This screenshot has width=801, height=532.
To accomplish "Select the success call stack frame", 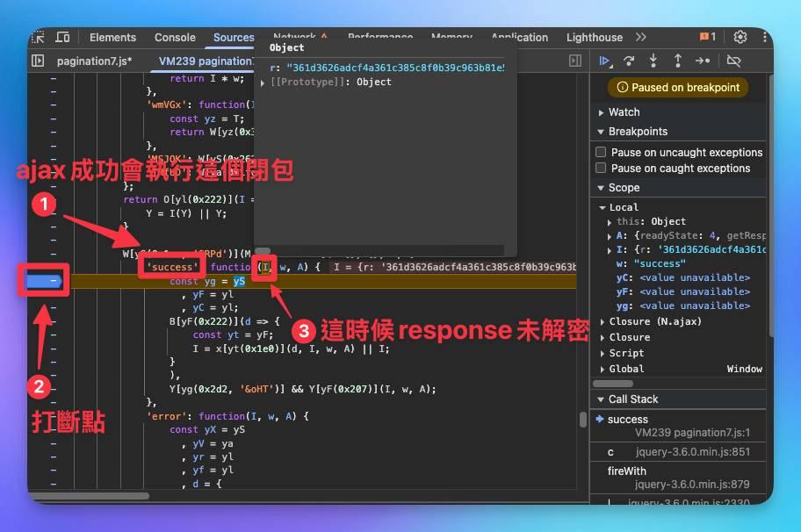I will click(x=627, y=419).
